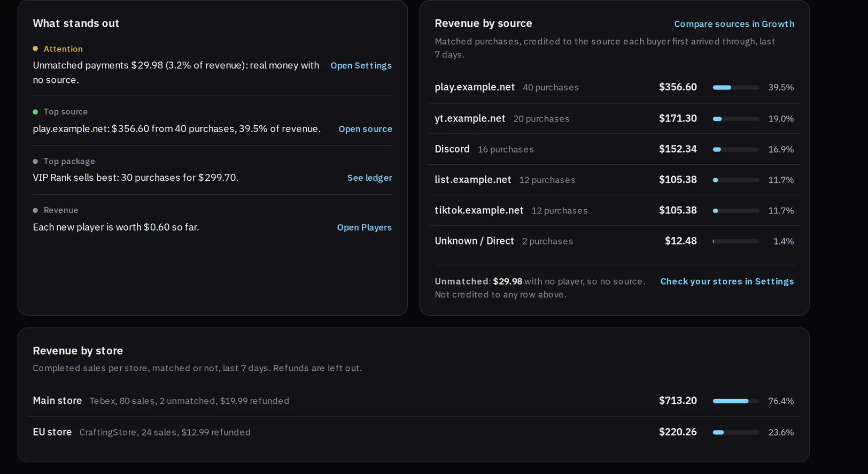Select the yt.example.net source name
The width and height of the screenshot is (868, 474).
(x=470, y=118)
